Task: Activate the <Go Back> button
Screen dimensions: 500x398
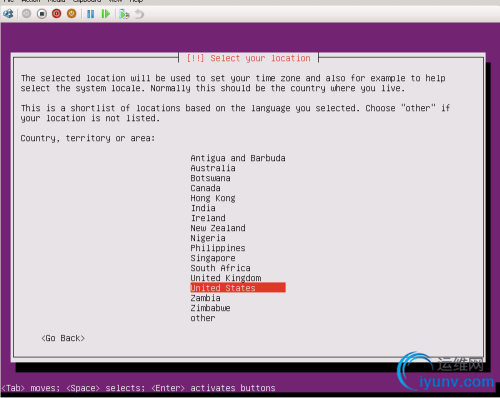Action: tap(63, 338)
